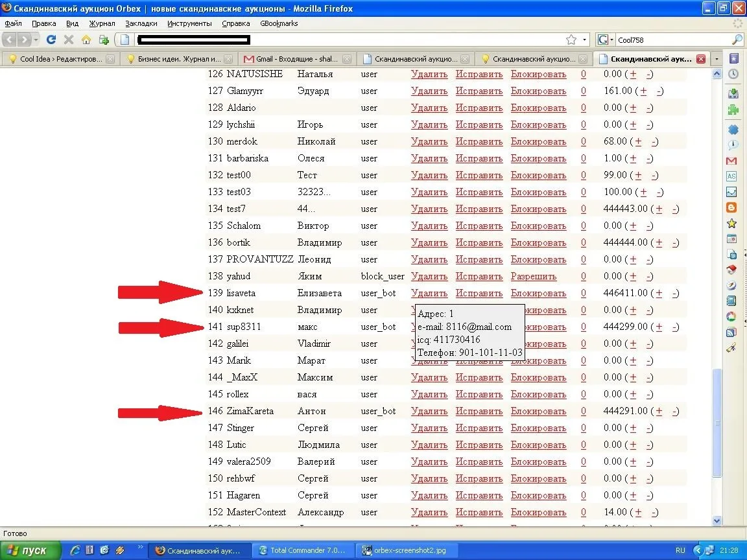Click the page scrollbar's up arrow

[717, 74]
